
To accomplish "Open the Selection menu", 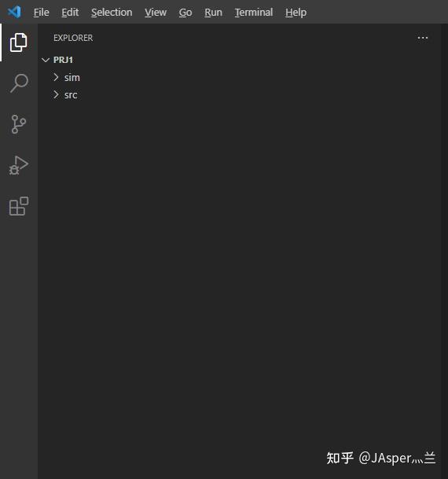I will pos(112,13).
